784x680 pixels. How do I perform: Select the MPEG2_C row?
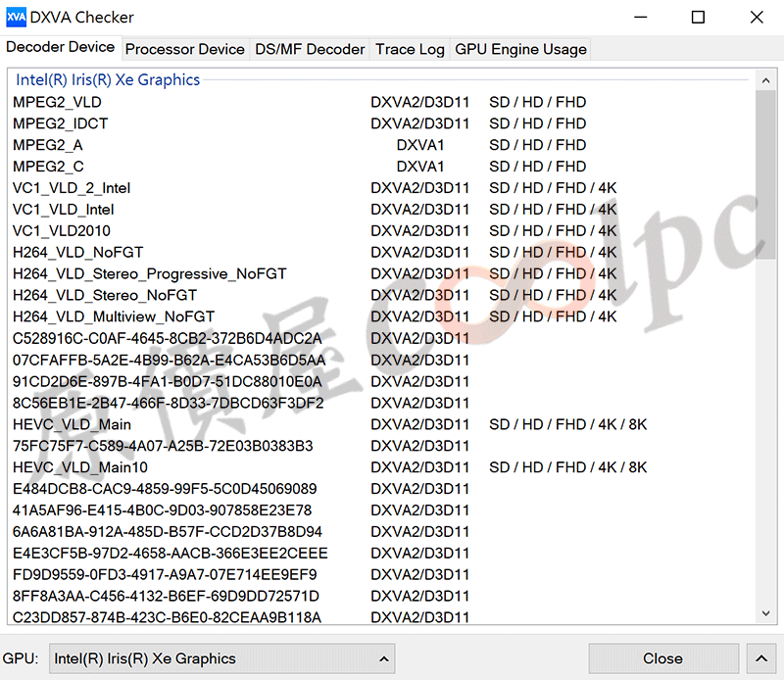[x=381, y=167]
